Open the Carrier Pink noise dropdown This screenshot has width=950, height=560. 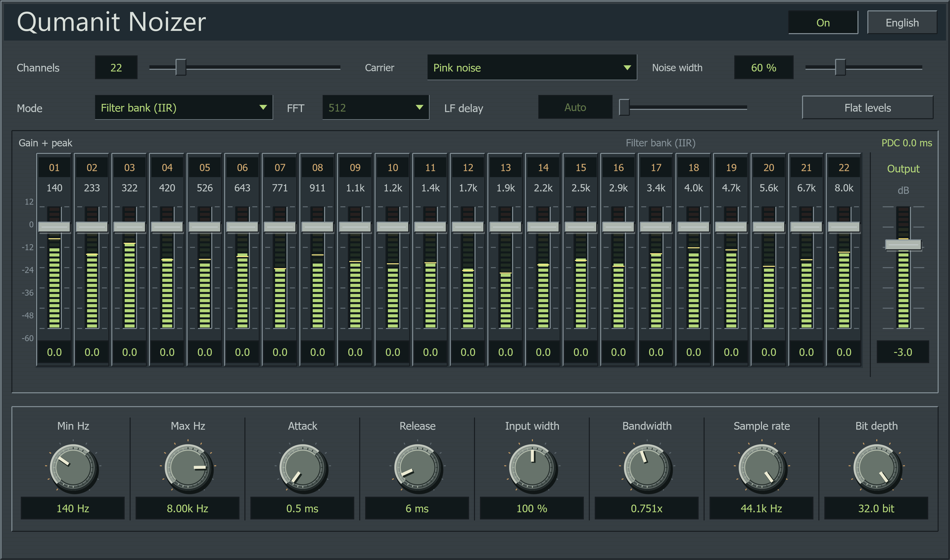click(x=532, y=68)
